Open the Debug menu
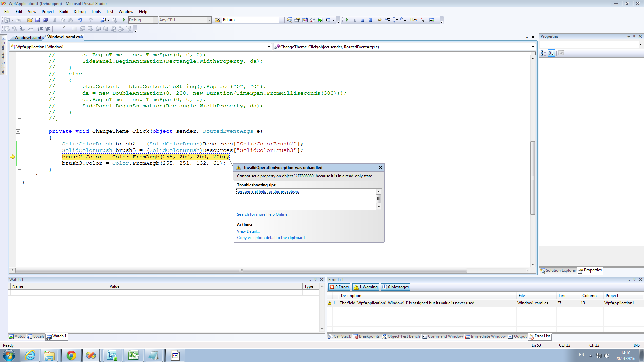This screenshot has height=362, width=644. pyautogui.click(x=79, y=12)
